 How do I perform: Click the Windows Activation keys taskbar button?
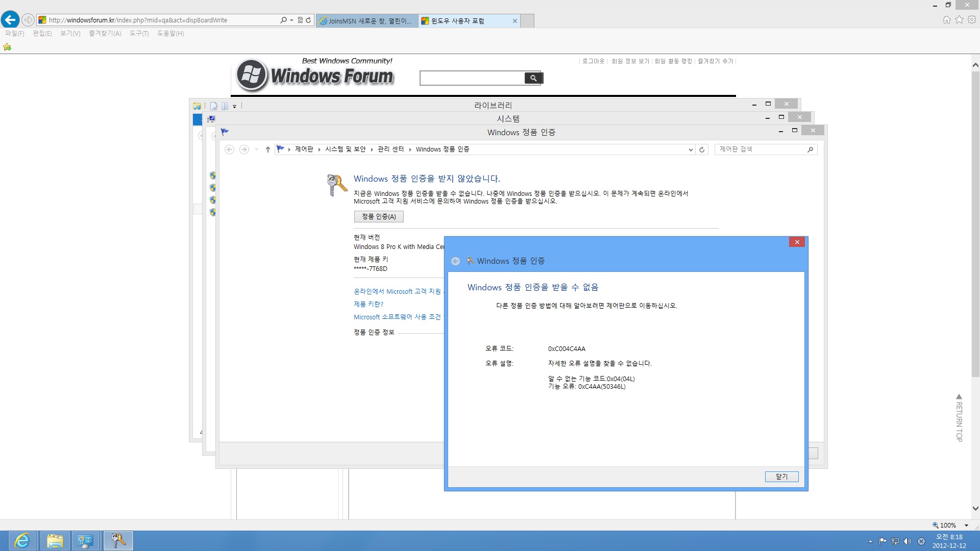(118, 541)
